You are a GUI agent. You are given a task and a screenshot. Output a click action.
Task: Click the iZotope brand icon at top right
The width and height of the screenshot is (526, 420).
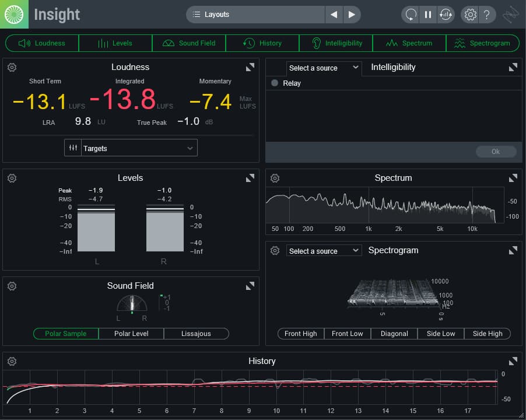(x=511, y=15)
